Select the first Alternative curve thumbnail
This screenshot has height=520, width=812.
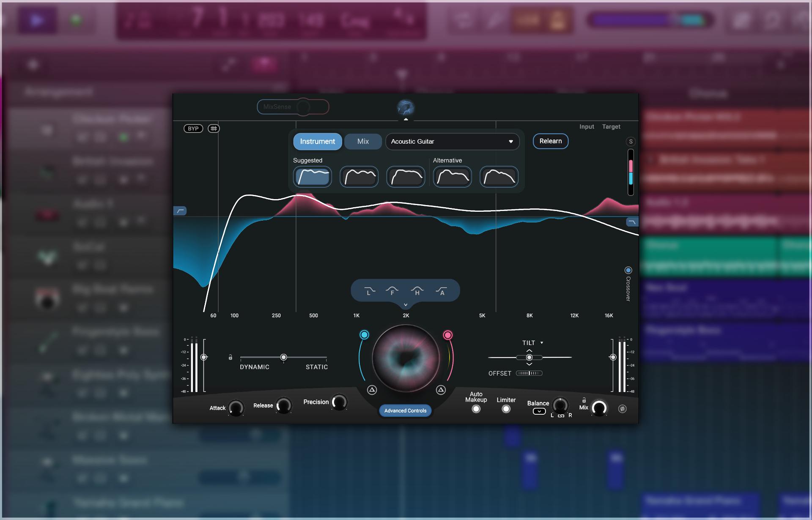[x=453, y=177]
